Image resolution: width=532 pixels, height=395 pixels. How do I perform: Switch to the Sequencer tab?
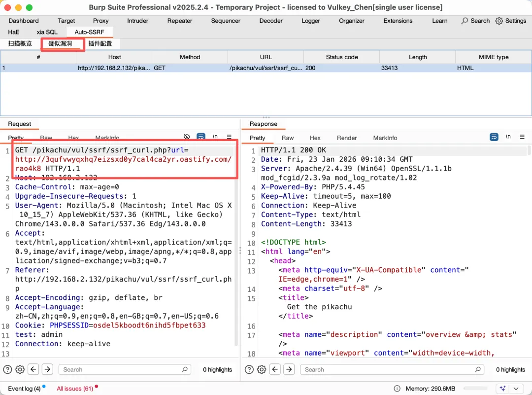point(226,21)
